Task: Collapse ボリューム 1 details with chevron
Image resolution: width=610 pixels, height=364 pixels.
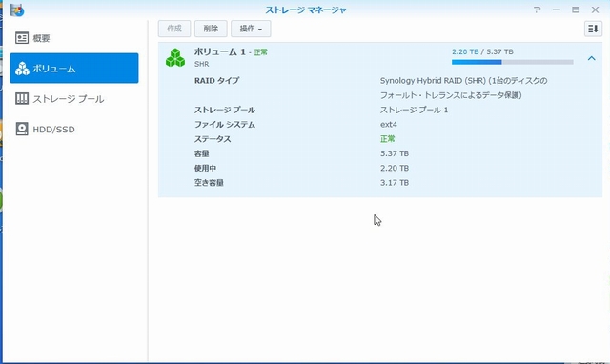Action: pyautogui.click(x=591, y=58)
